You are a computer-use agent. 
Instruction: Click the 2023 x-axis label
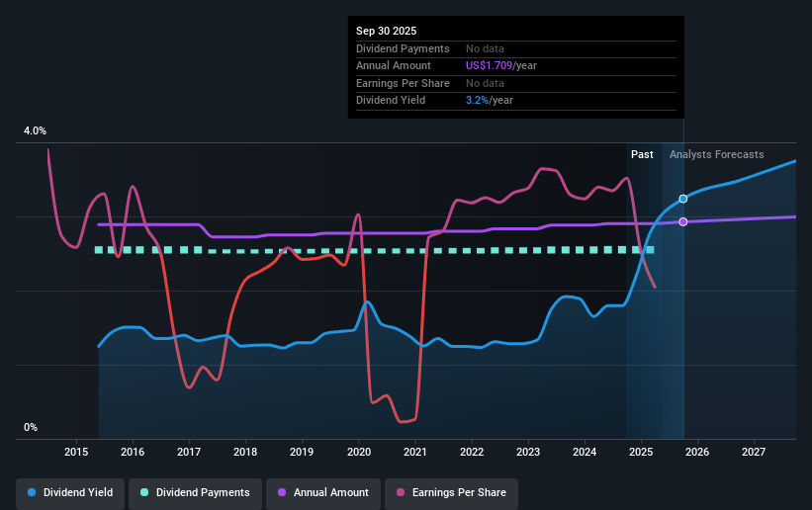528,452
